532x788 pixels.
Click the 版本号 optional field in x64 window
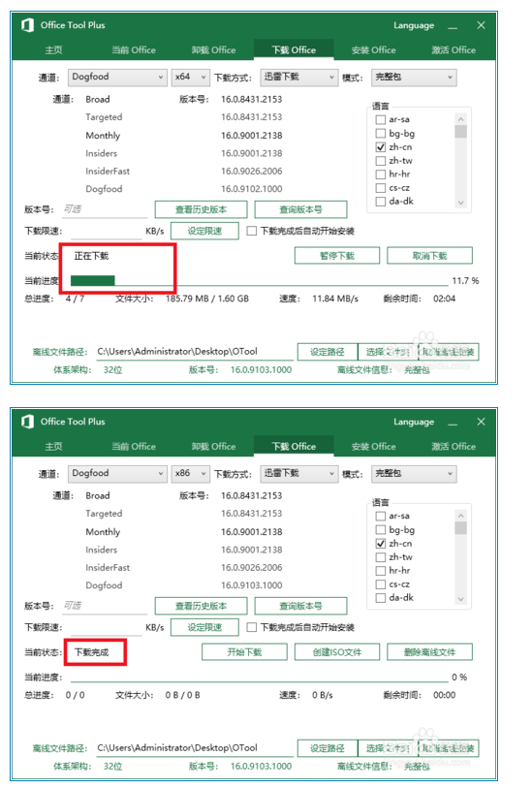coord(105,209)
